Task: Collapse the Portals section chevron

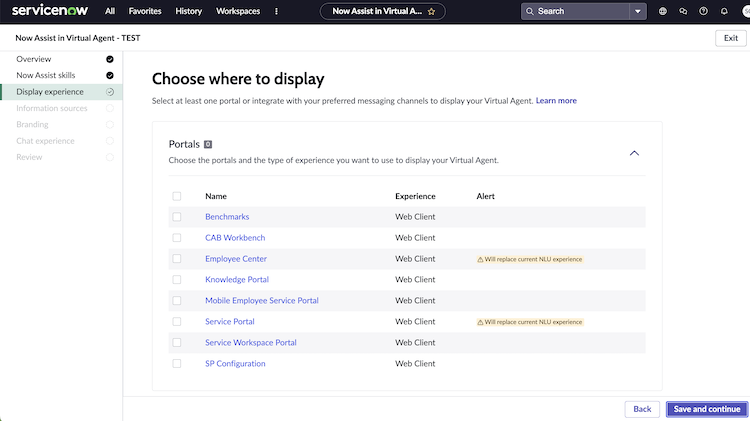Action: [x=634, y=153]
